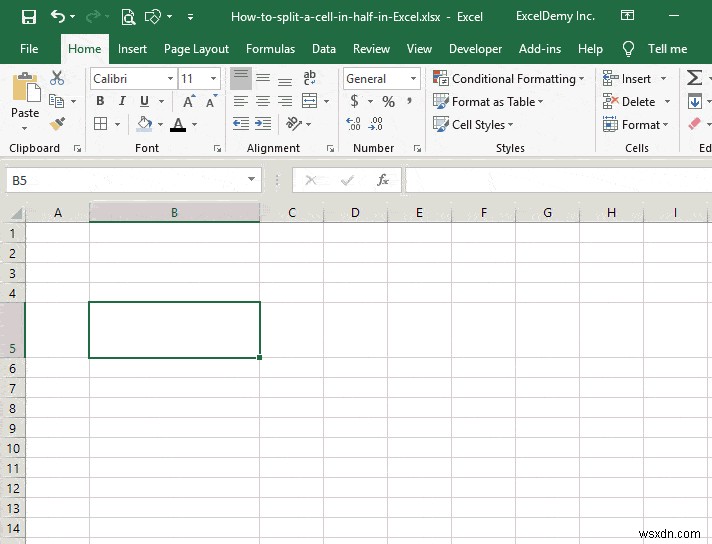Switch to the Page Layout tab
The image size is (712, 544).
196,49
